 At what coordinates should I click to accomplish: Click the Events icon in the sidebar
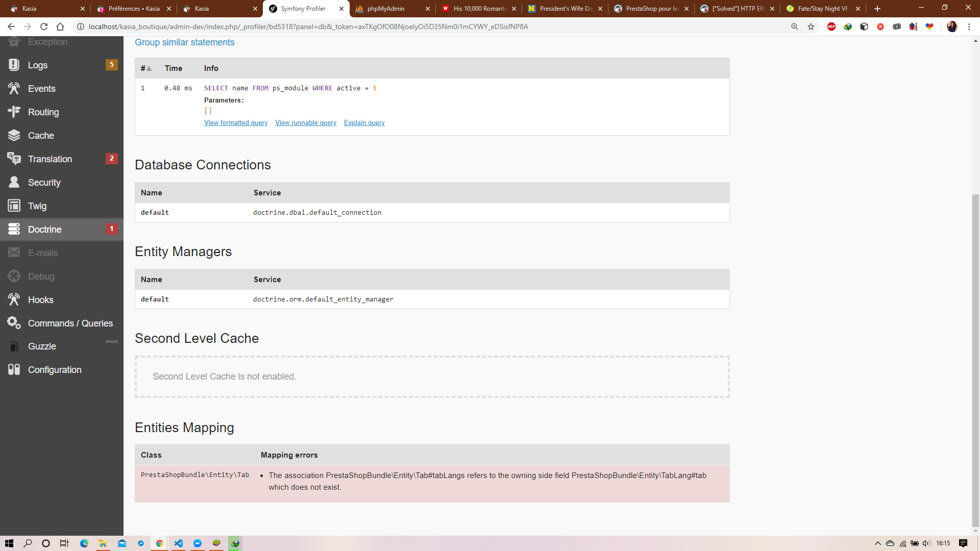tap(14, 88)
